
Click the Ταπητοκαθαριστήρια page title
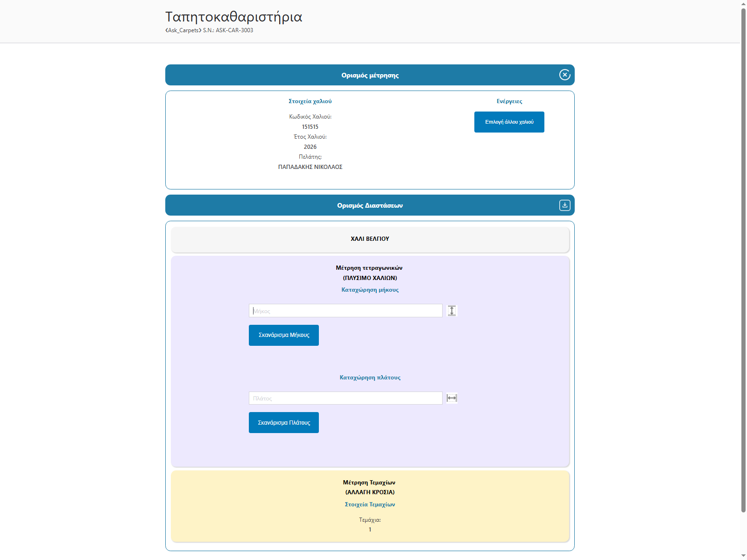pyautogui.click(x=234, y=17)
